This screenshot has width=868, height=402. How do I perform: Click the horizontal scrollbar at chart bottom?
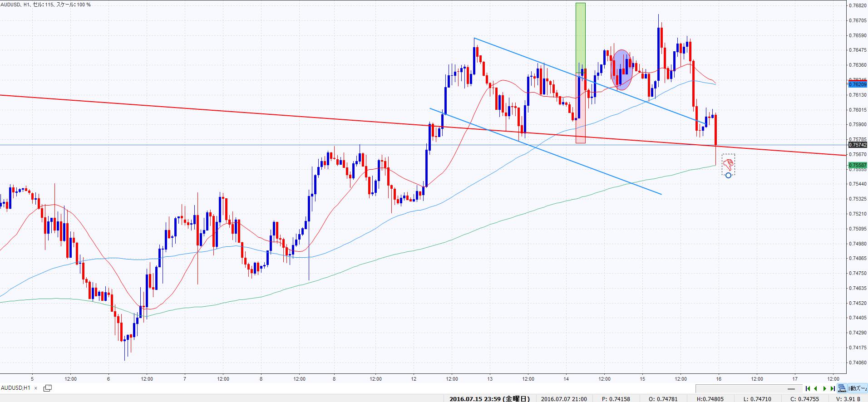coord(749,389)
